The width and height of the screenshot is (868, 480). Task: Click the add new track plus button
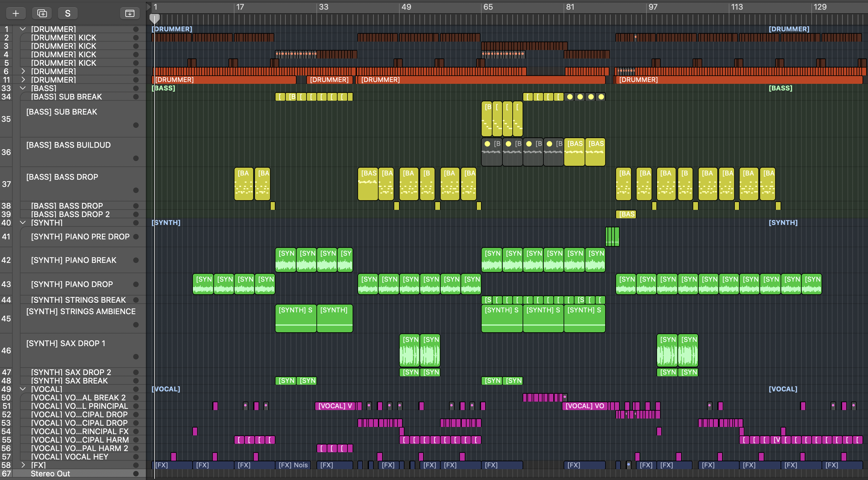click(x=16, y=13)
